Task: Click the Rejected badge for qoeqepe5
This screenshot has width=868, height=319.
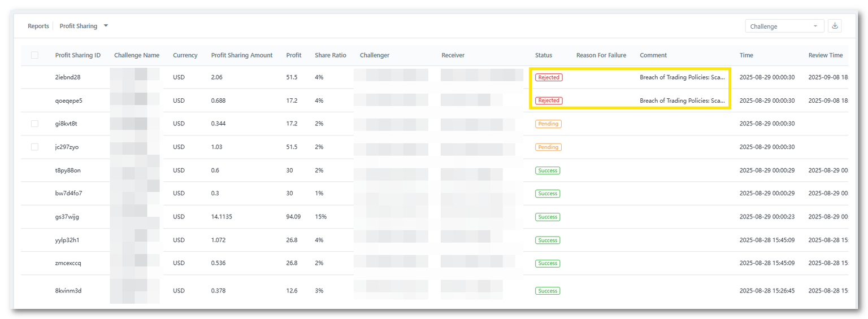Action: (x=548, y=100)
